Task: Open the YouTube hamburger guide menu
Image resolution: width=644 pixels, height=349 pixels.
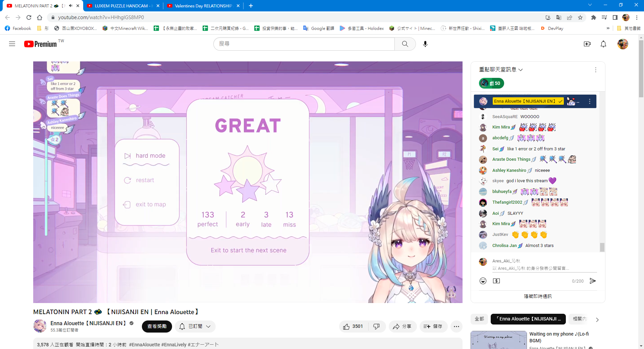Action: (x=12, y=44)
